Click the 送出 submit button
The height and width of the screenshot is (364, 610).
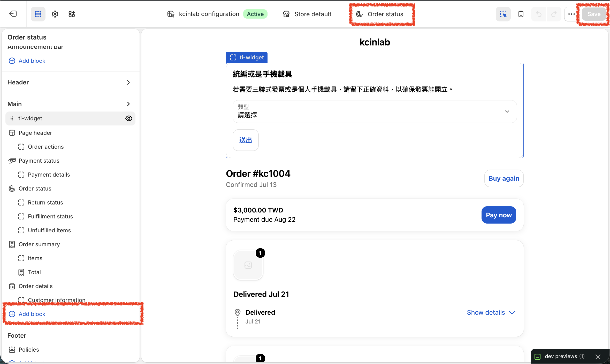[x=246, y=140]
